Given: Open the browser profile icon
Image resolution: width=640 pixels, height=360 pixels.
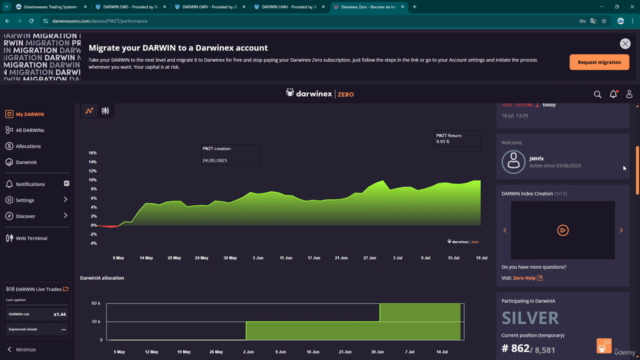Looking at the screenshot, I should [620, 21].
